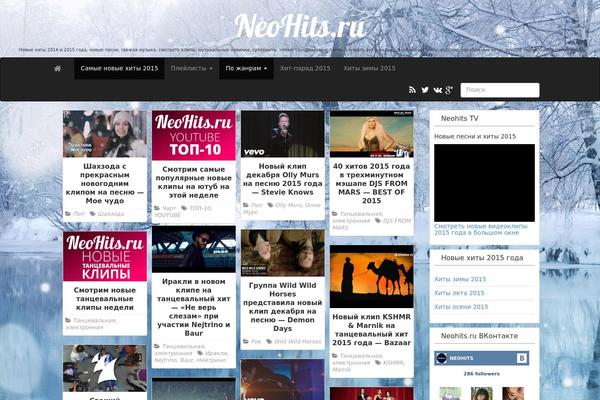Focus the Поиск search field
600x400 pixels.
[x=500, y=90]
